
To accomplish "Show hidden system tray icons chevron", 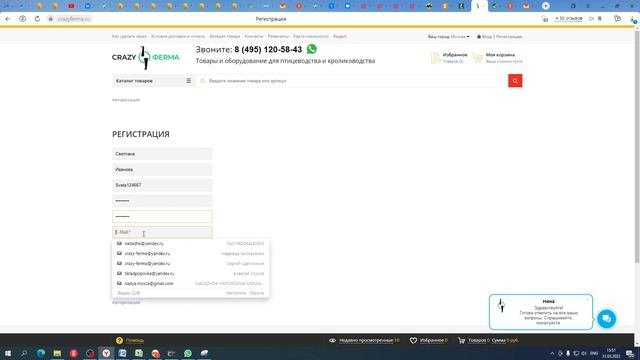I will tap(552, 353).
